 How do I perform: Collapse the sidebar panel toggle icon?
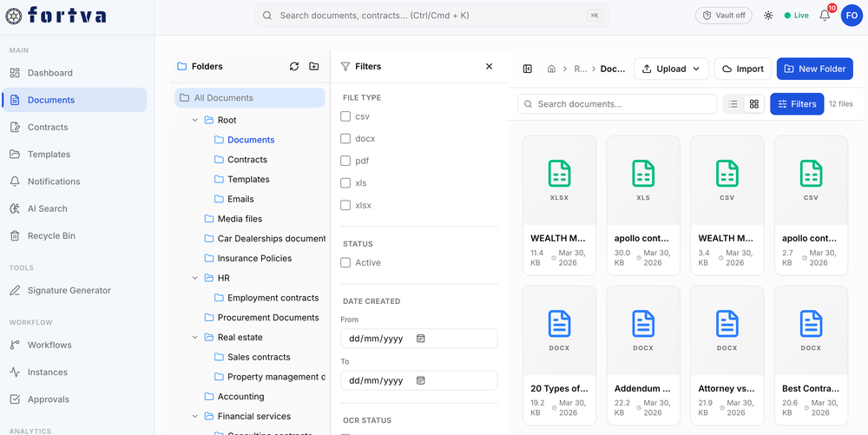pos(528,69)
